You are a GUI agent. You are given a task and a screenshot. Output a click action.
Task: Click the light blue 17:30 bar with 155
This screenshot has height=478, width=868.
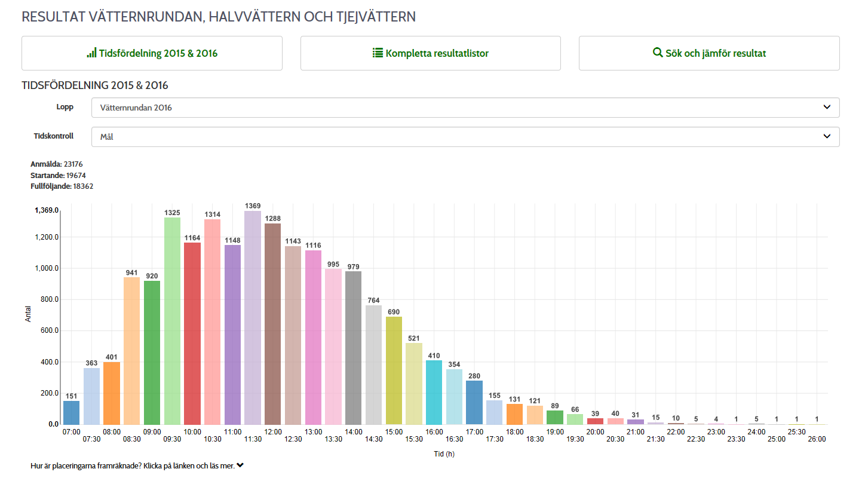(x=495, y=413)
